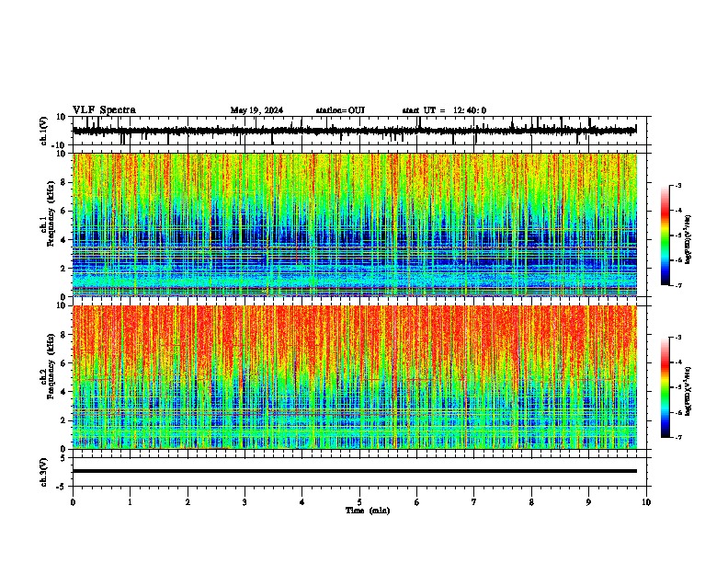Click the ch.2 spectrogram color scale bar
Screen dimensions: 728x563
coord(665,387)
